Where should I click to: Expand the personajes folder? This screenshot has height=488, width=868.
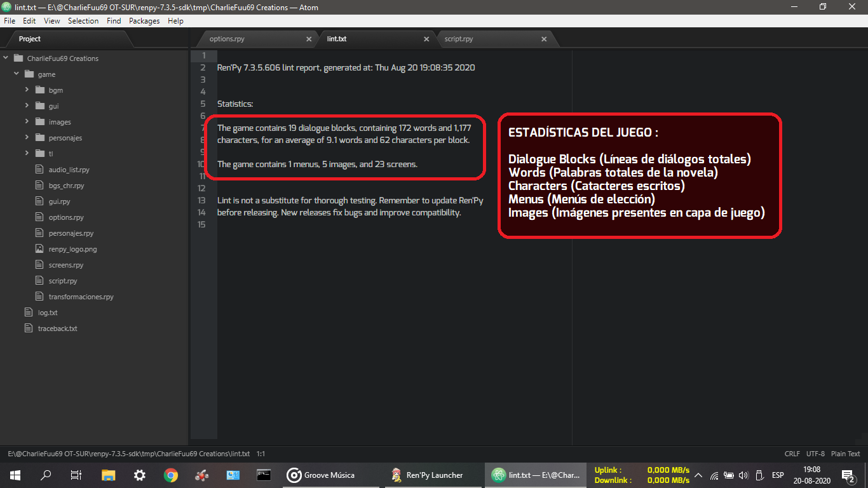pos(27,138)
